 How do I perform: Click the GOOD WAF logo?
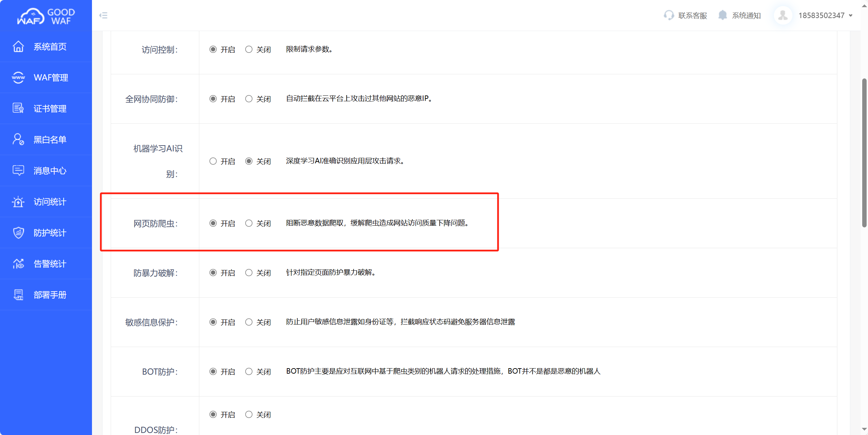(x=46, y=16)
